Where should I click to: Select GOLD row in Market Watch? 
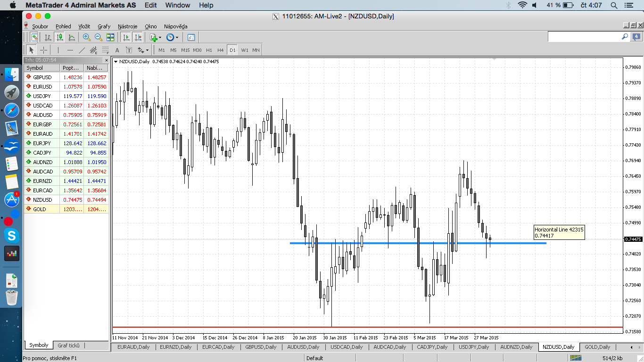pyautogui.click(x=66, y=209)
